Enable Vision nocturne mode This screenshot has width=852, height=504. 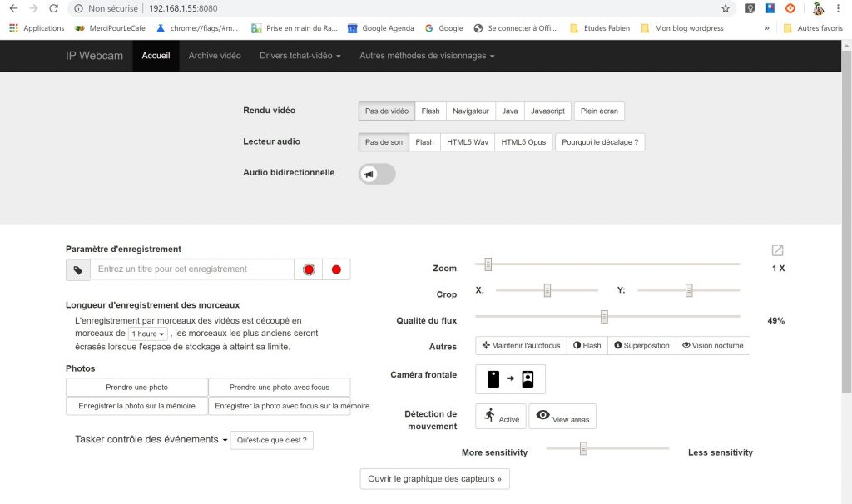coord(712,345)
